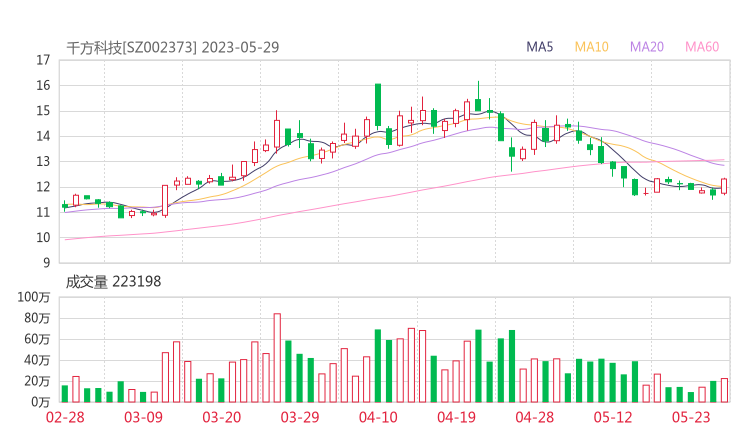Click the 17 price axis label
This screenshot has height=440, width=740.
coord(42,60)
